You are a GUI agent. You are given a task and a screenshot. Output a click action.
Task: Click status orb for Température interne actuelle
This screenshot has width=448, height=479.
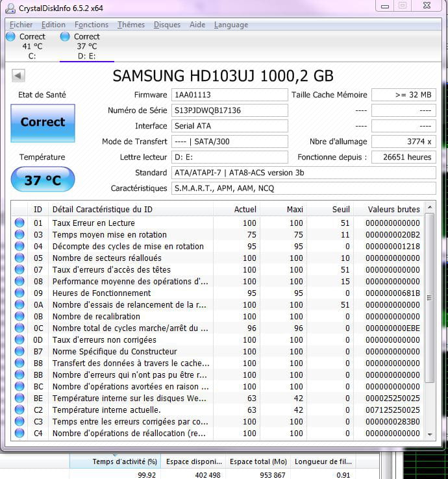[x=19, y=410]
